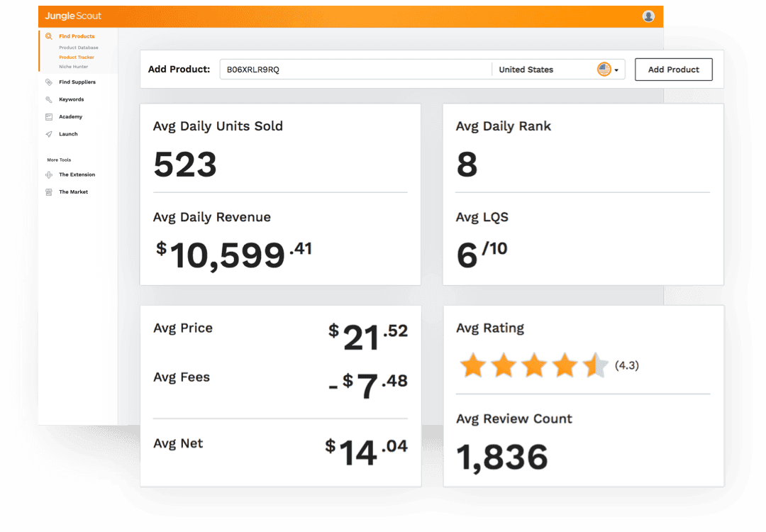The width and height of the screenshot is (766, 532).
Task: Click the ASIN input field B06XRLR9RQ
Action: [x=355, y=70]
